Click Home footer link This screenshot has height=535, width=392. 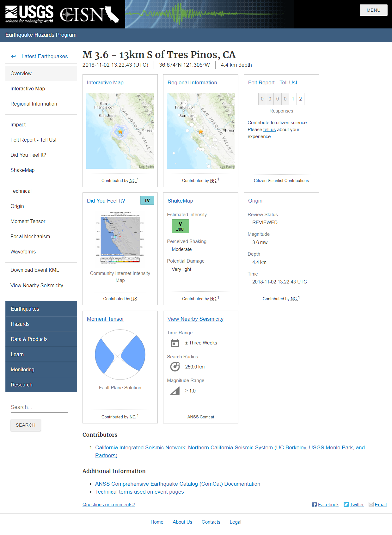coord(157,522)
